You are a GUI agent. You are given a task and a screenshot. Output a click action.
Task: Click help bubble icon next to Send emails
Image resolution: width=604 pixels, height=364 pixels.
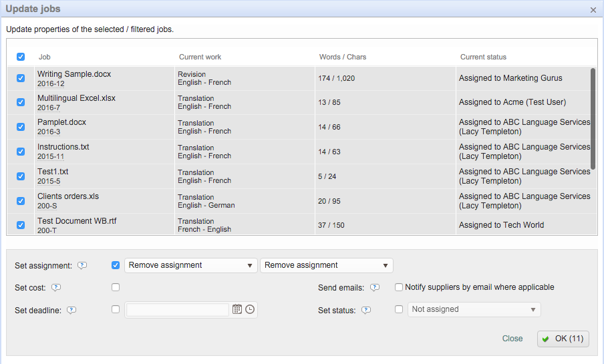(x=375, y=288)
